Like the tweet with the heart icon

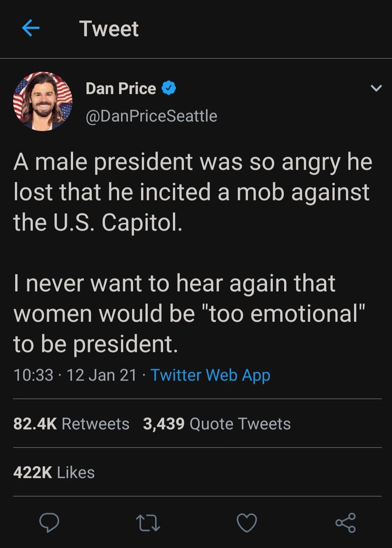click(x=246, y=522)
